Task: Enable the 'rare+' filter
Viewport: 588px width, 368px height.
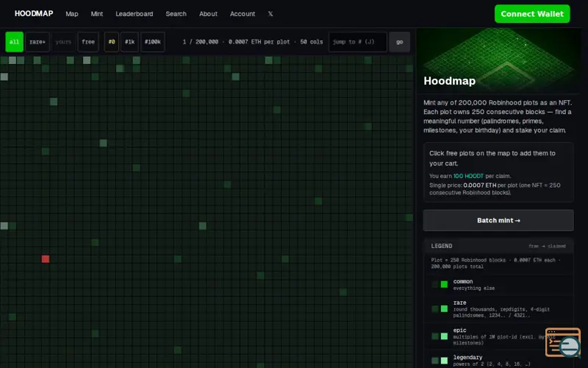Action: (37, 42)
